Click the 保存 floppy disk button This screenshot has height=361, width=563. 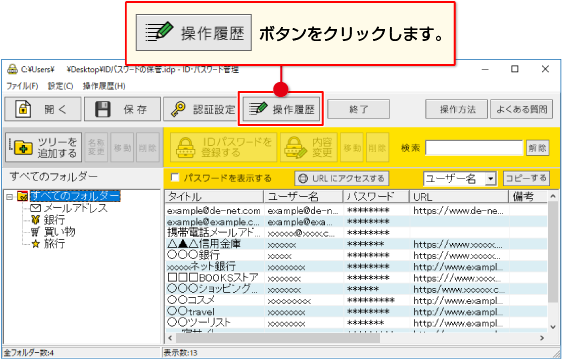point(122,109)
